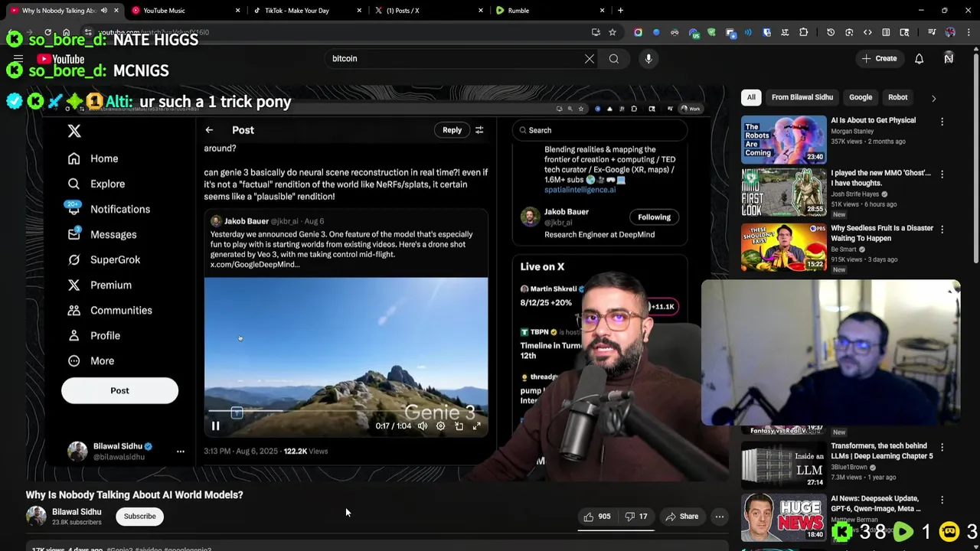Open options for AI News Deepseek Update
980x551 pixels.
[942, 500]
